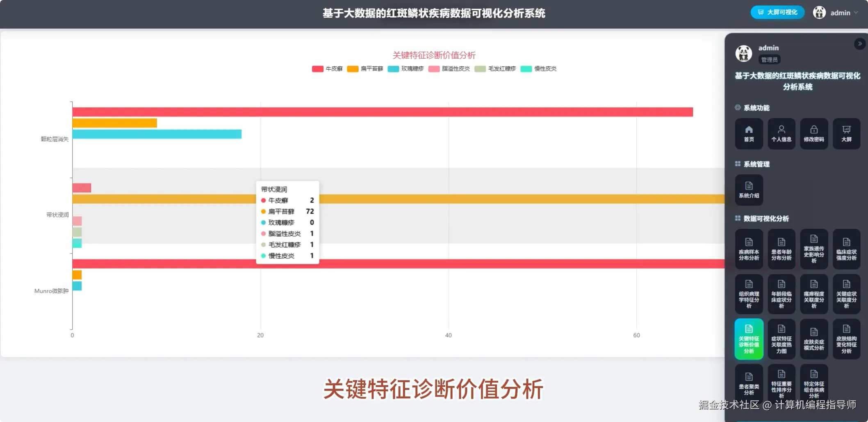Toggle 慢性皮炎 legend series
The image size is (868, 422).
point(538,68)
